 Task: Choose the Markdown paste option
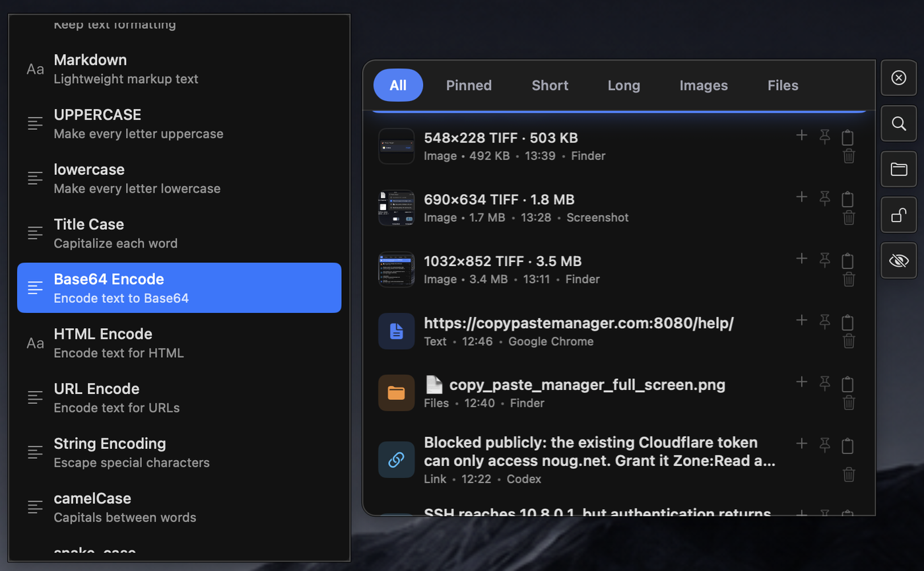click(179, 69)
